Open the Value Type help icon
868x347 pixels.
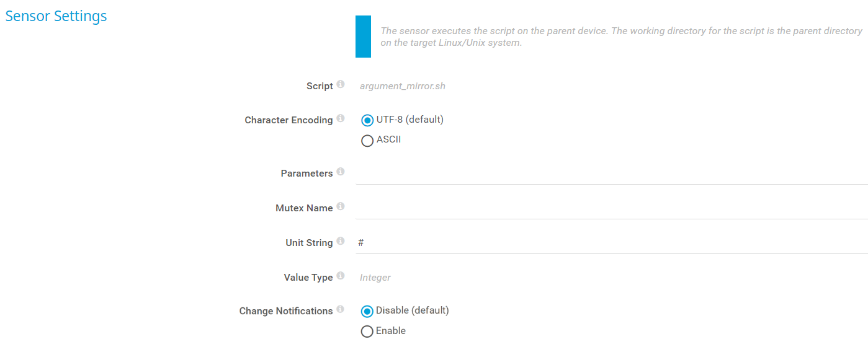[x=341, y=276]
